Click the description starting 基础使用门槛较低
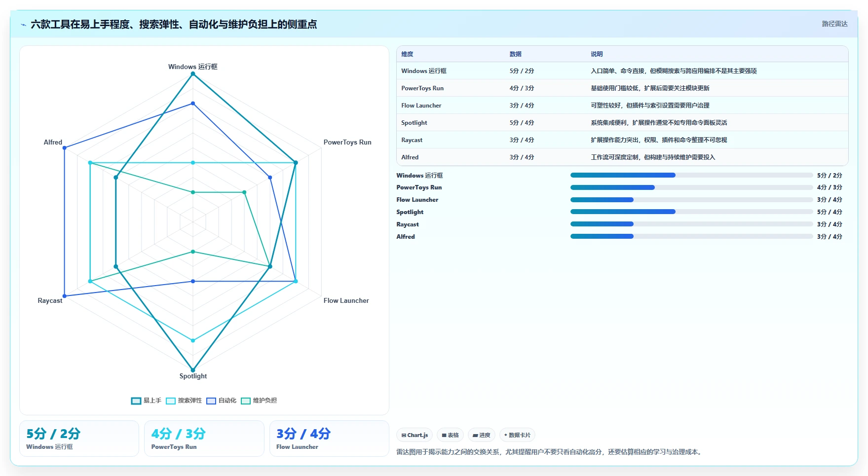This screenshot has width=868, height=476. click(x=650, y=88)
